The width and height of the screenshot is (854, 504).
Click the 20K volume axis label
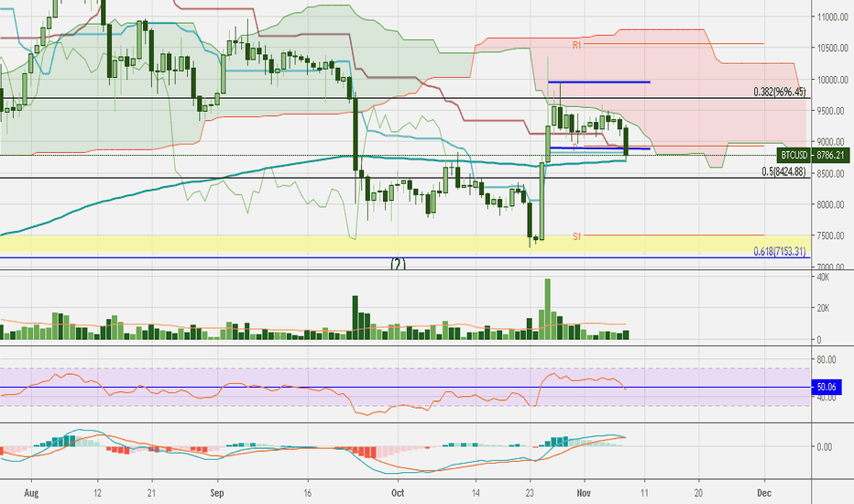(823, 309)
